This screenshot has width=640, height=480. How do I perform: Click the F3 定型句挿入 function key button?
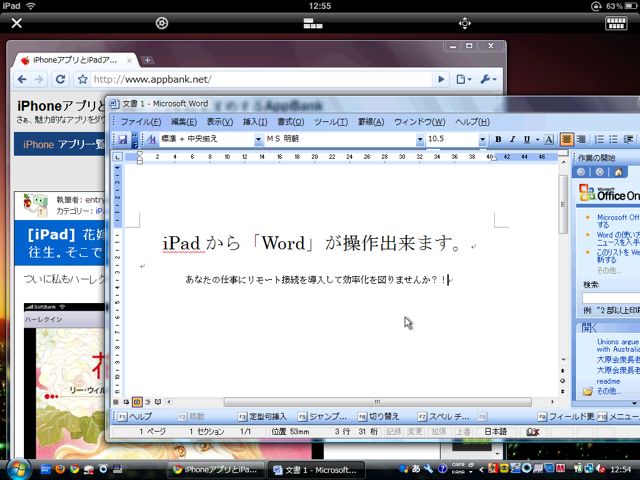262,416
